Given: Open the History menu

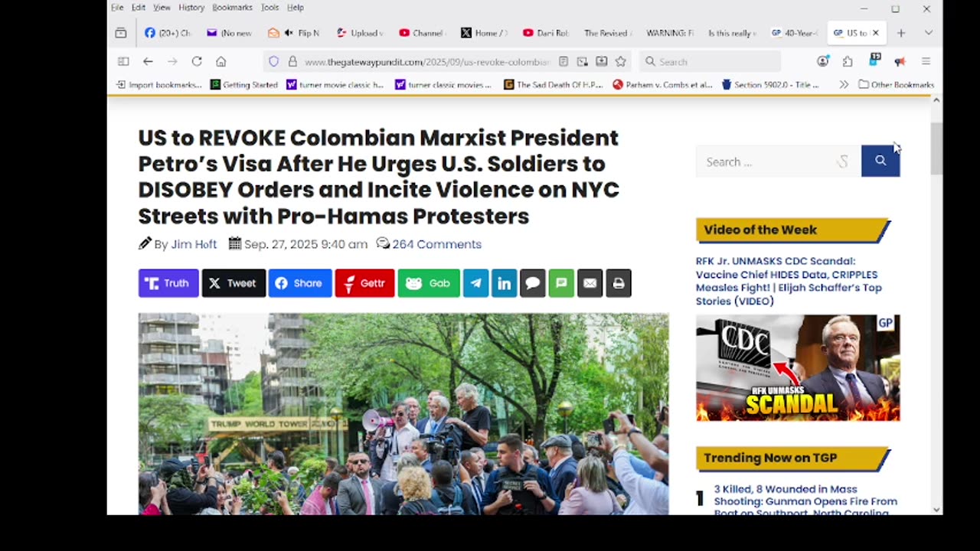Looking at the screenshot, I should click(191, 8).
